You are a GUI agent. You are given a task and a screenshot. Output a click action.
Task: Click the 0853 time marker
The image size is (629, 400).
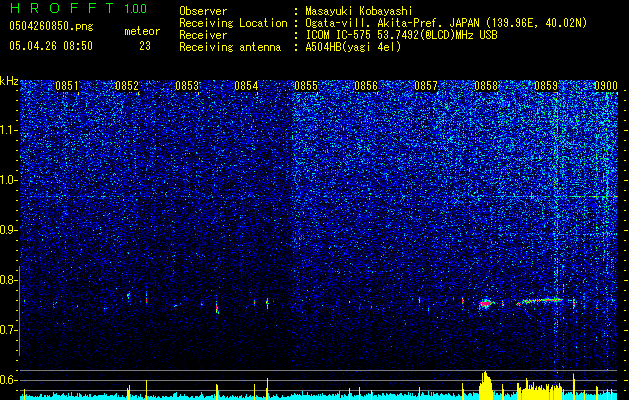tap(187, 86)
